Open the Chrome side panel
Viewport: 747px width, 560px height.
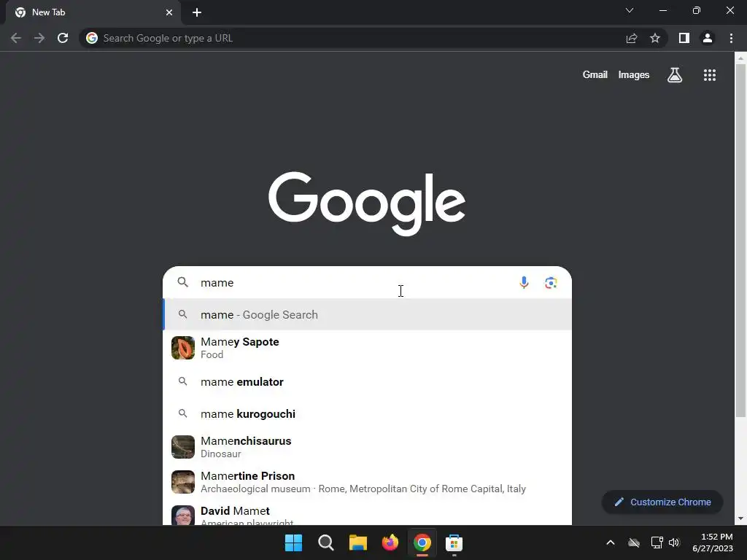[x=684, y=38]
